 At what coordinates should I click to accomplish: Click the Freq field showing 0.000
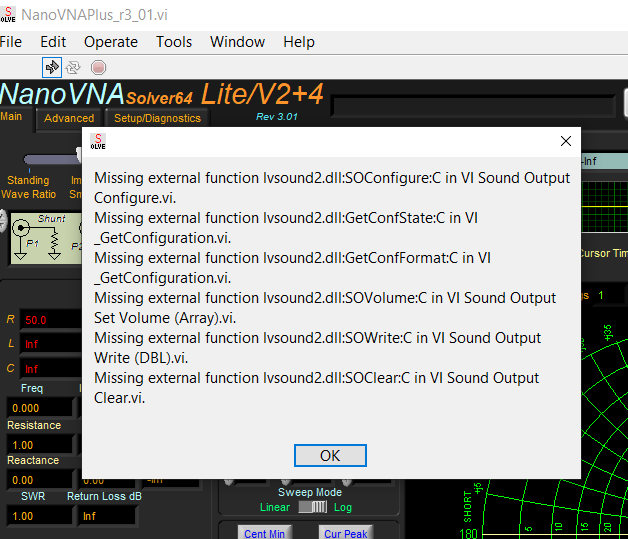39,408
